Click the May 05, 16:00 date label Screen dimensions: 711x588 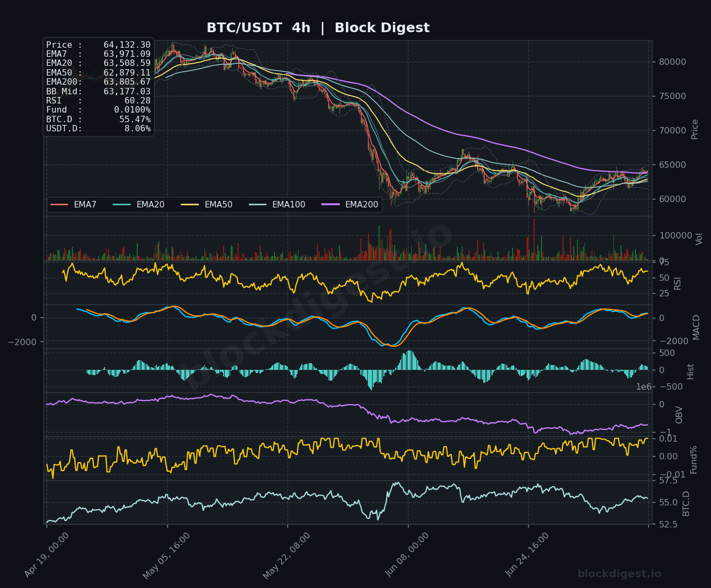click(167, 555)
